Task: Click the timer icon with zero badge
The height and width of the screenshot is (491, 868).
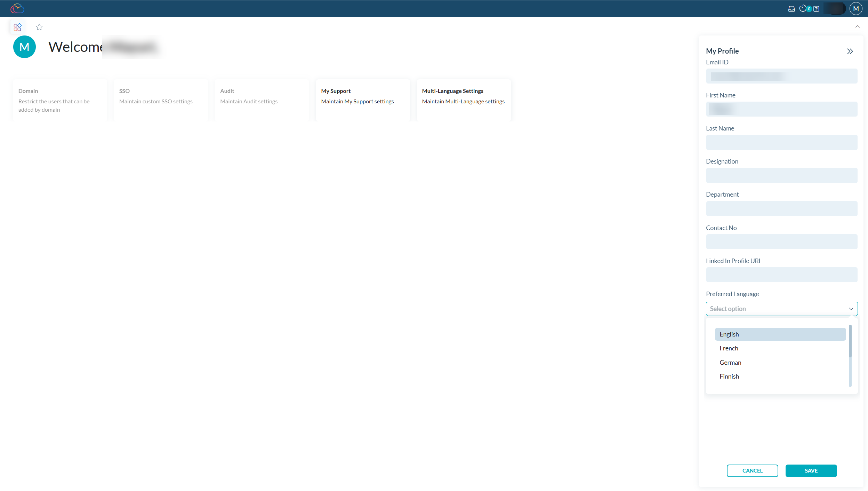Action: (803, 8)
